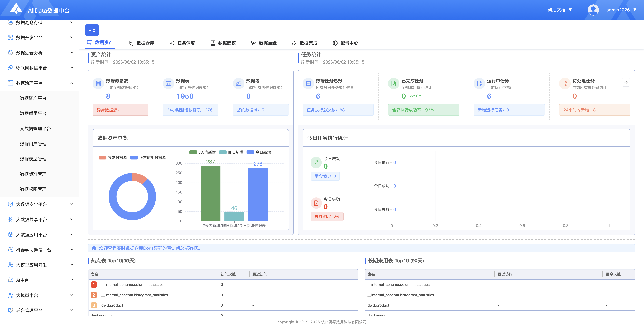
Task: Expand 数据湖仓分析 chevron
Action: pos(72,52)
